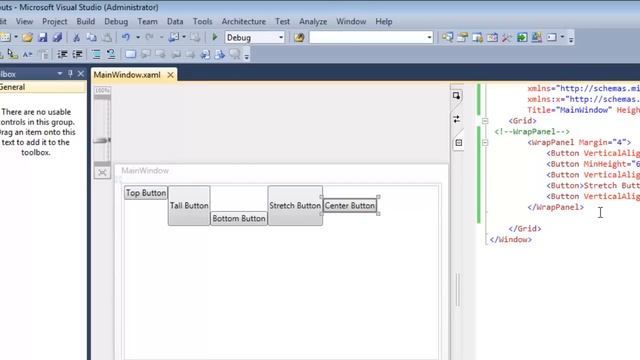Screen dimensions: 640x360
Task: Click the Decrease Indent icon
Action: [x=62, y=54]
